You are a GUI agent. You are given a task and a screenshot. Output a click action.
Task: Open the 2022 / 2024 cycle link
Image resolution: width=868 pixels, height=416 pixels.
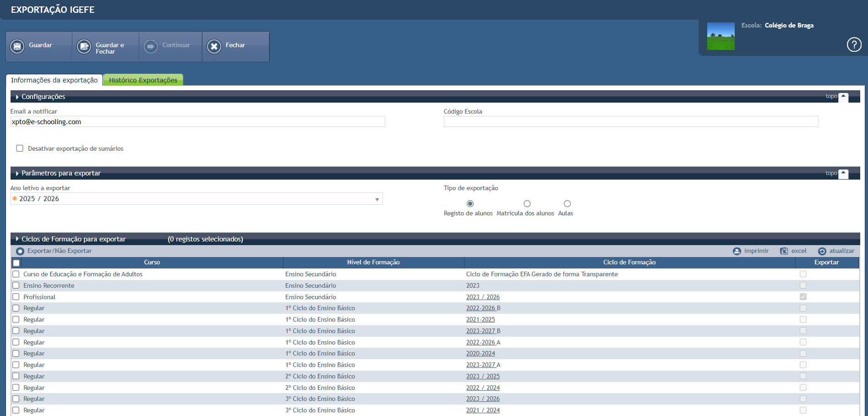483,388
